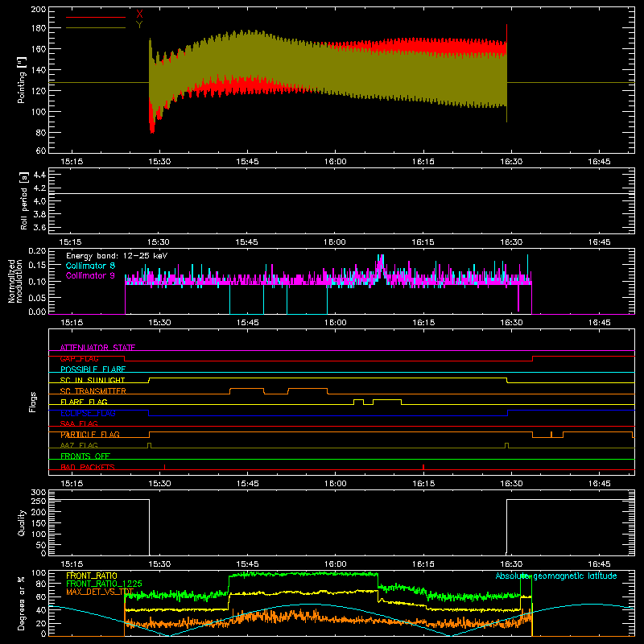
Task: Click the GAP_FLAG label
Action: tap(79, 358)
